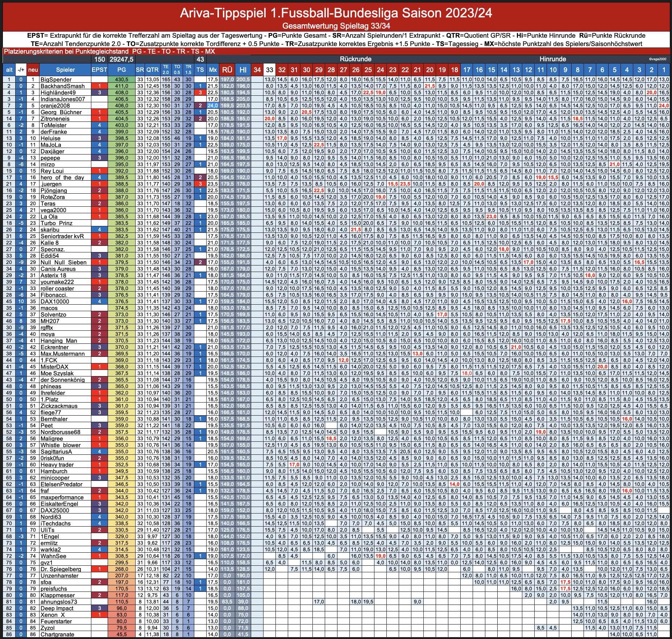This screenshot has height=639, width=672.
Task: Click BigSpender's total points 430,5
Action: point(122,79)
